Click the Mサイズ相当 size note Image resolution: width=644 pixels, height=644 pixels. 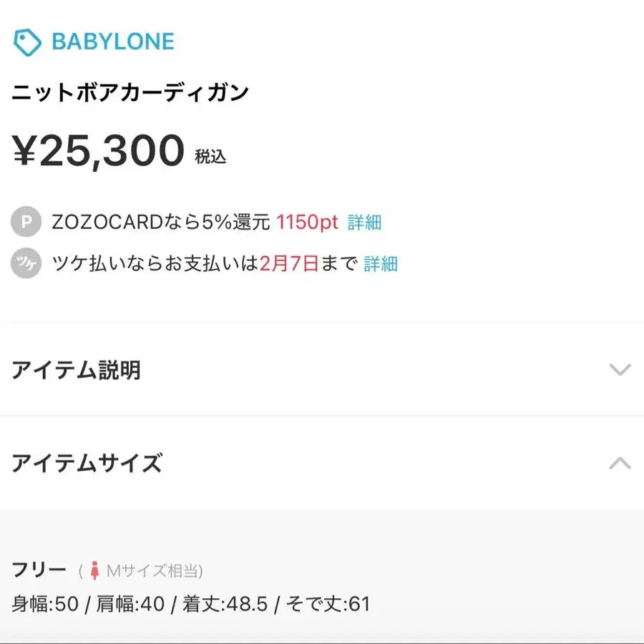click(x=154, y=571)
